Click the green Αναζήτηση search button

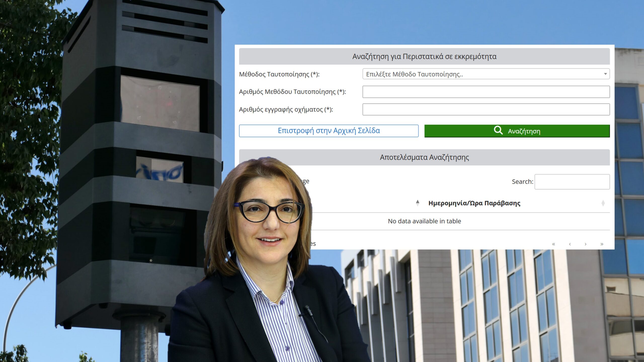point(517,131)
